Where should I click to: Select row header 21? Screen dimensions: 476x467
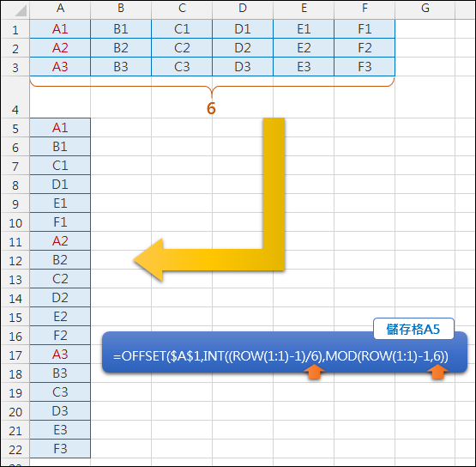point(15,430)
